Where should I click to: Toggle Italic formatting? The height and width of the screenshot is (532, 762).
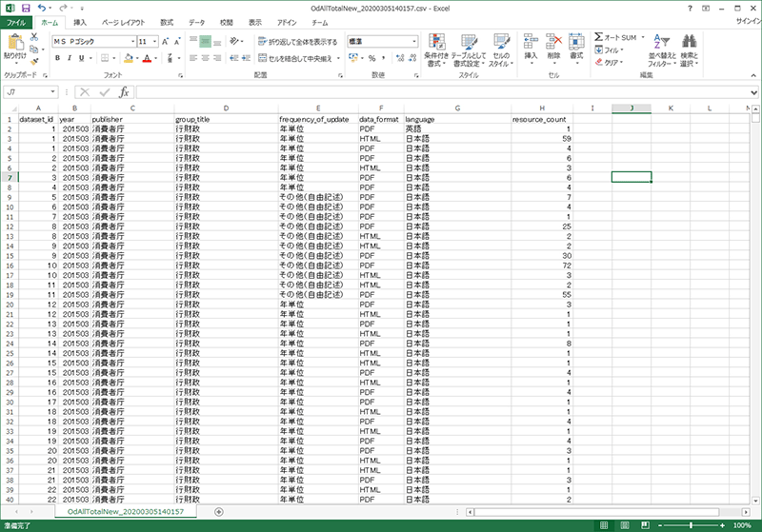click(x=69, y=58)
